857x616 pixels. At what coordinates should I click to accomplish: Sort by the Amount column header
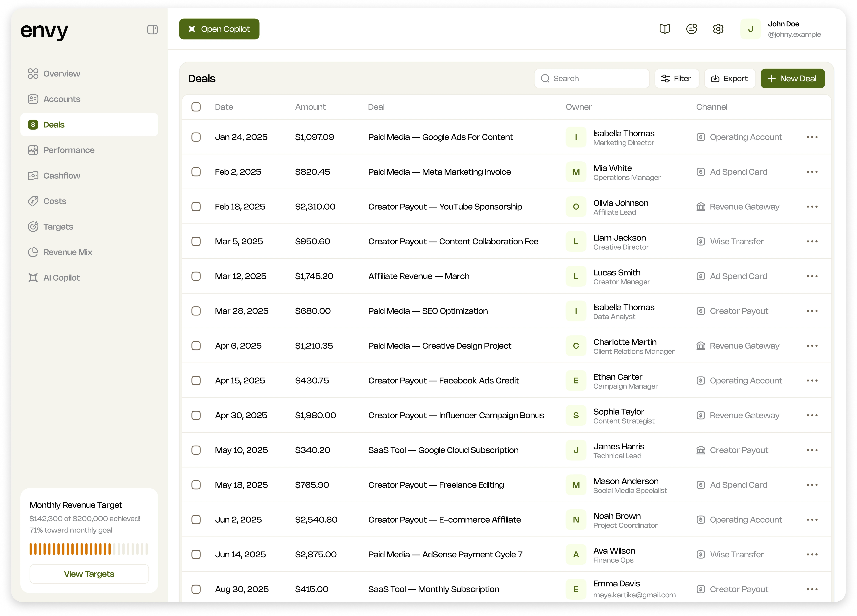coord(310,107)
